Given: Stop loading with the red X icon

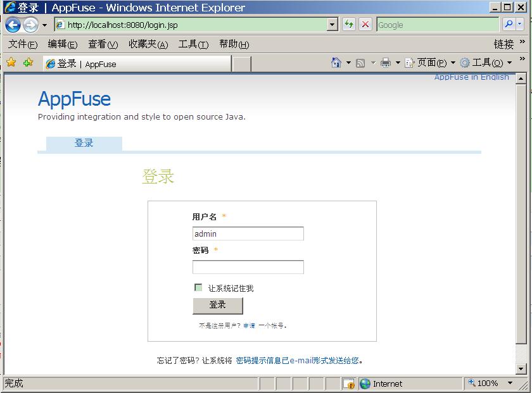Looking at the screenshot, I should [365, 25].
